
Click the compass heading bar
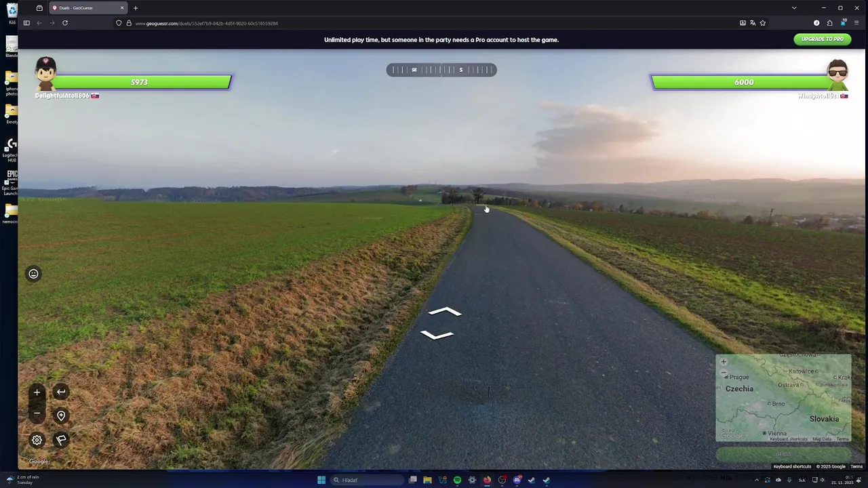441,70
